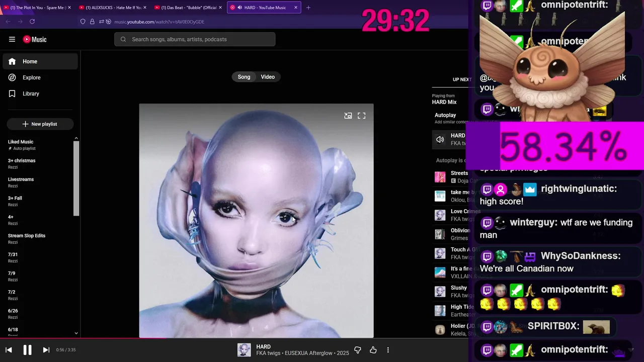This screenshot has width=644, height=362.
Task: Play High Tide by Eartheater
Action: coord(451,311)
